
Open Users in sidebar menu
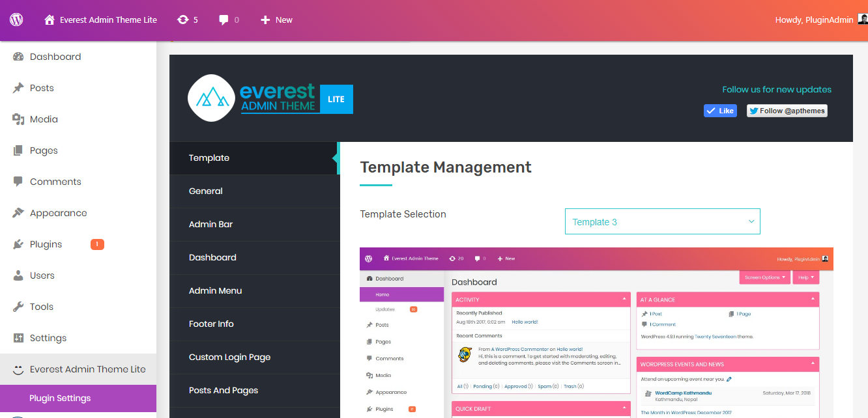coord(78,275)
